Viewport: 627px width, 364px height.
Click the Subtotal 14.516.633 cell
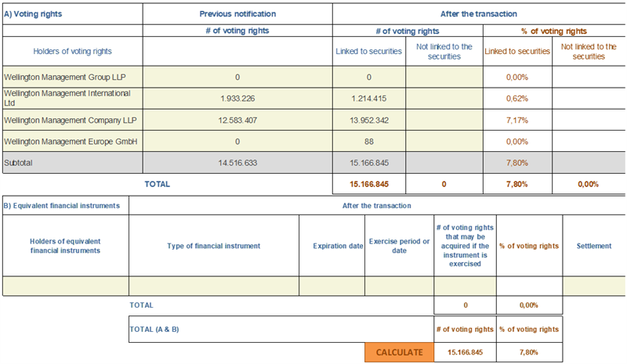click(236, 164)
